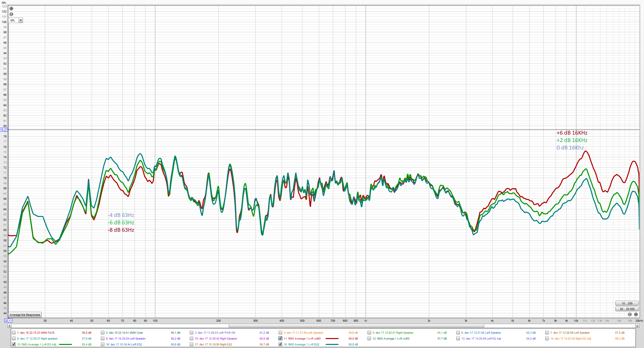Click the label '1: dec 16 22:15:23 MMM FACE'
The width and height of the screenshot is (644, 348).
click(36, 333)
